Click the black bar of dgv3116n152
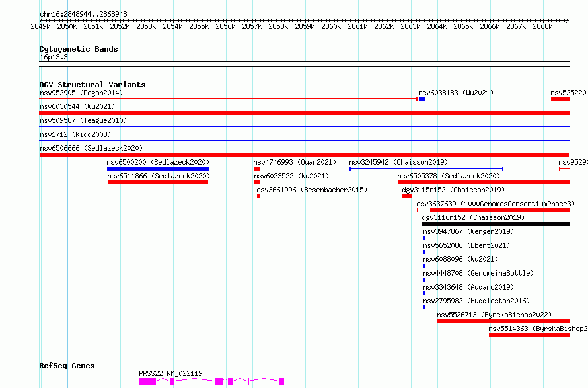Viewport: 588px width, 388px height. 496,224
